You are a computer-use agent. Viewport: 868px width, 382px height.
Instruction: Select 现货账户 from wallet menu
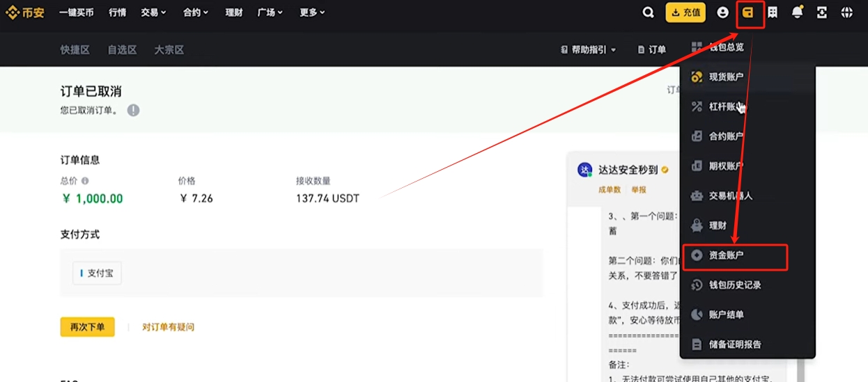pyautogui.click(x=747, y=77)
